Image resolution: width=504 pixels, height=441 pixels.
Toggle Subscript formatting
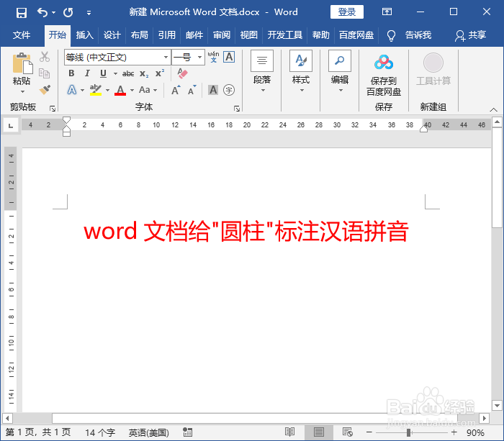click(x=144, y=73)
